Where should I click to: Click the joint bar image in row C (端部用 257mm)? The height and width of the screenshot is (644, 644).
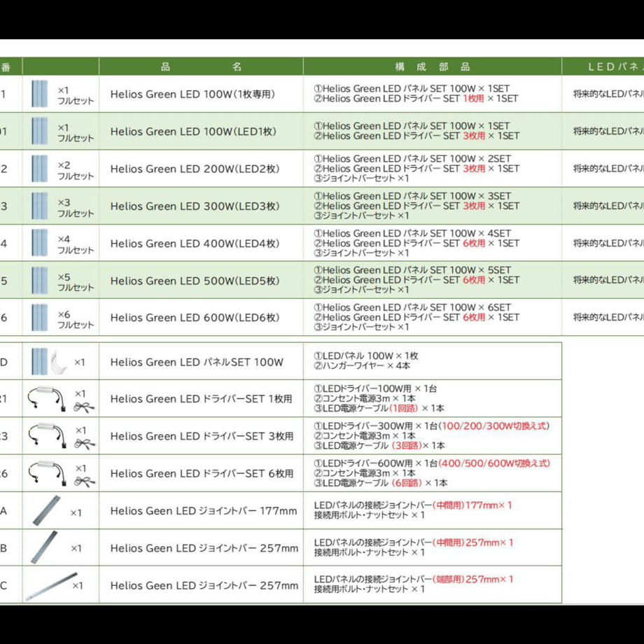click(51, 587)
